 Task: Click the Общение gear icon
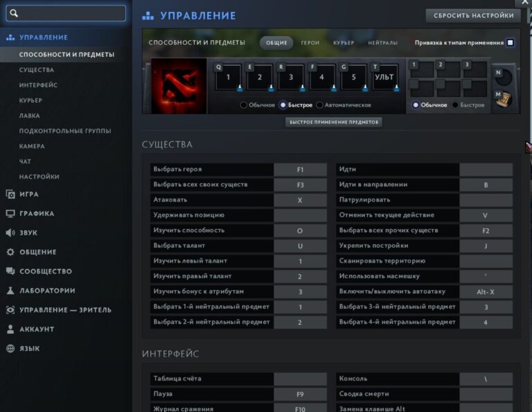(10, 252)
